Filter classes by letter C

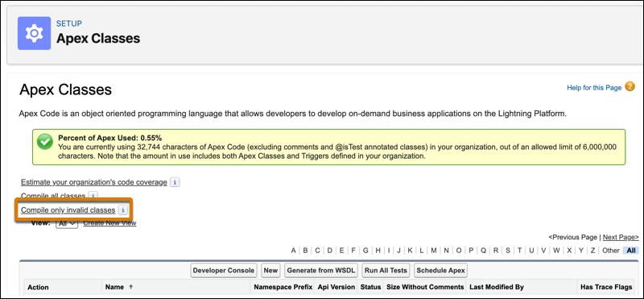coord(317,251)
